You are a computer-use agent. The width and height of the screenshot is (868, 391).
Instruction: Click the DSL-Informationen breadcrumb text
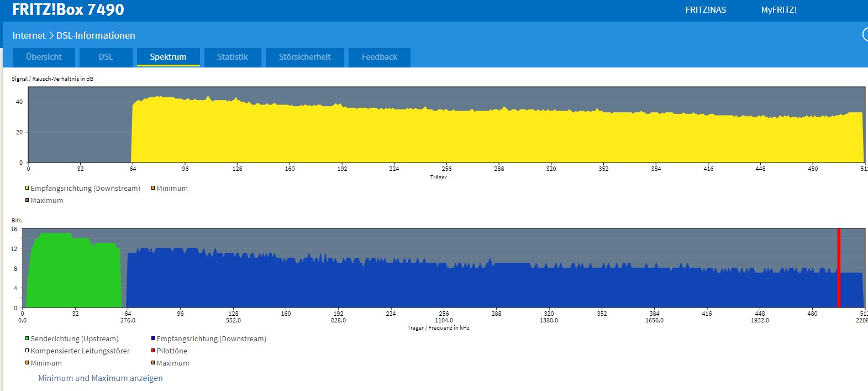click(96, 35)
